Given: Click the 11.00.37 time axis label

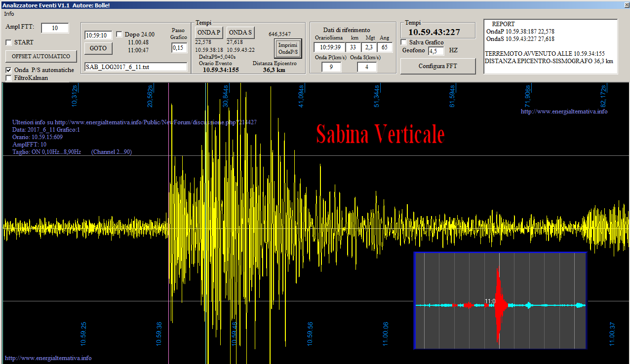Looking at the screenshot, I should (612, 334).
